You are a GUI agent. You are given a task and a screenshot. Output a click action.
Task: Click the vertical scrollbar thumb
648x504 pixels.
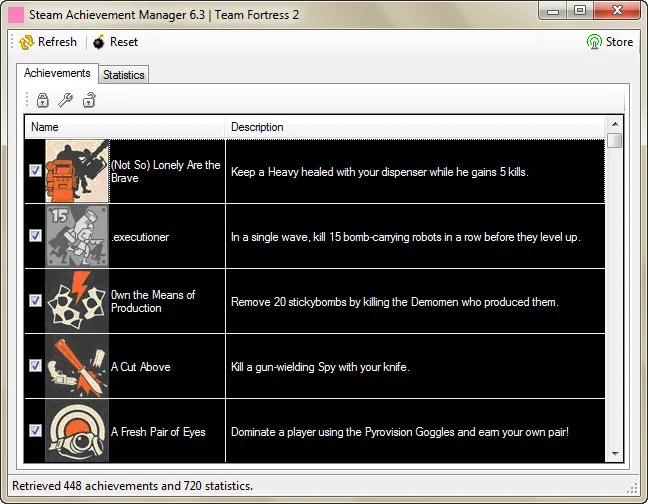coord(615,140)
